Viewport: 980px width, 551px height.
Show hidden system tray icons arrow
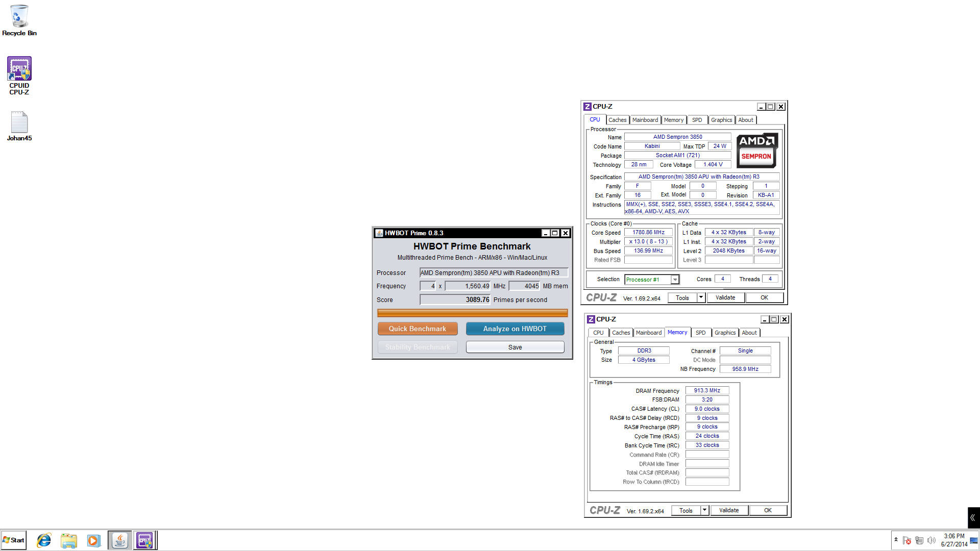[x=896, y=540]
